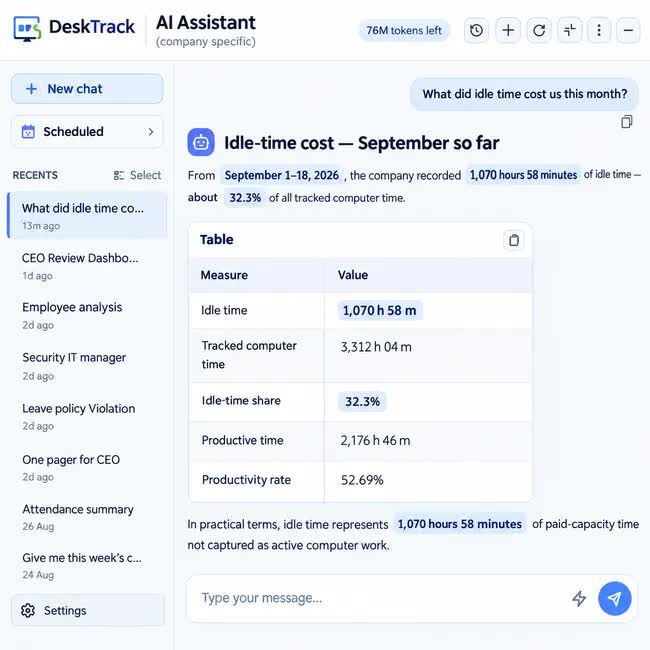Click Select next to Recents
This screenshot has width=650, height=650.
point(137,175)
